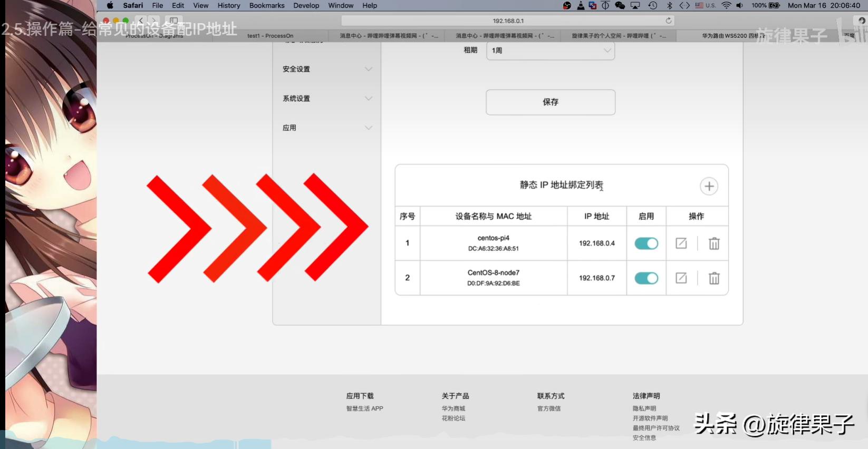Edit the centos-pi4 binding entry
Viewport: 868px width, 449px height.
point(681,243)
